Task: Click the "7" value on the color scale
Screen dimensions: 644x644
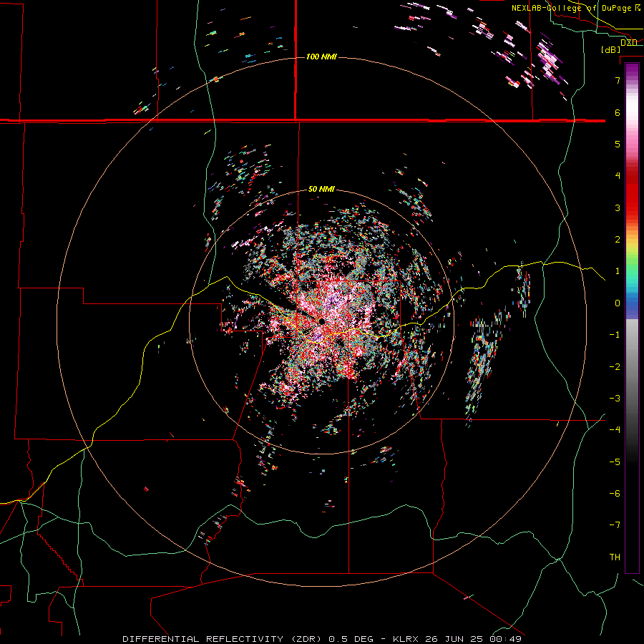Action: coord(618,80)
